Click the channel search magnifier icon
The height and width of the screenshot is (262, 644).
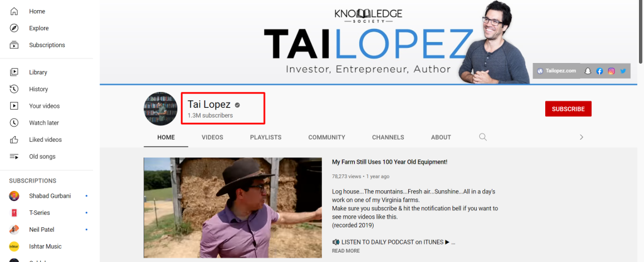(x=483, y=137)
